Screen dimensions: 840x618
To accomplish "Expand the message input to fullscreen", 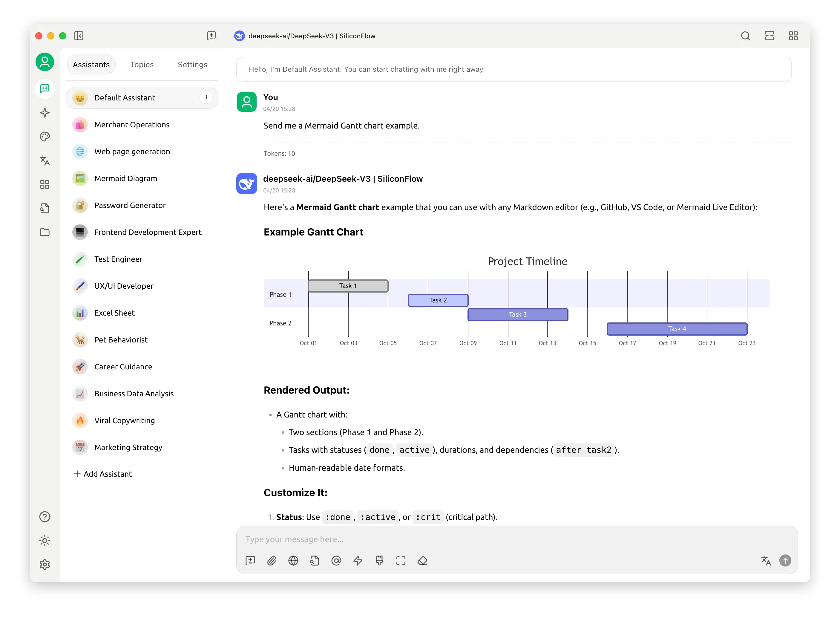I will [x=400, y=560].
